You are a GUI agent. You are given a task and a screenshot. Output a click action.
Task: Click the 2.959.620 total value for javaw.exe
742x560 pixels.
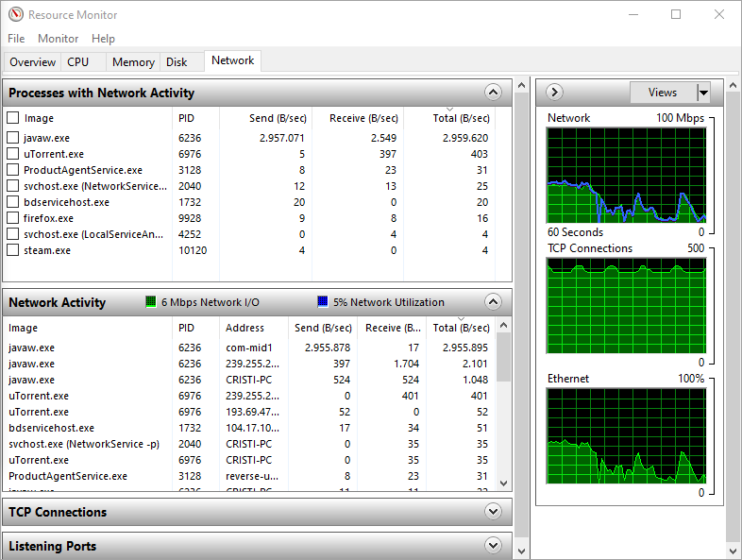(465, 138)
